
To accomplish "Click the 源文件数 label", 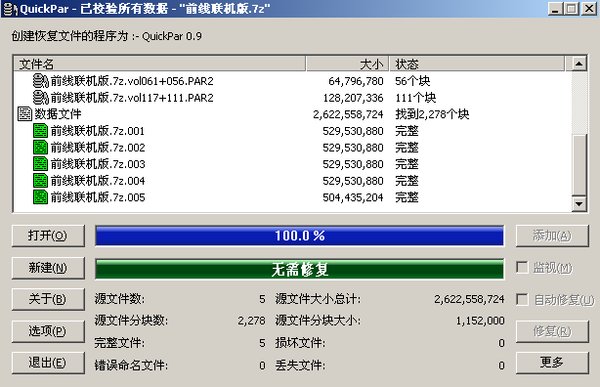I will pyautogui.click(x=120, y=299).
